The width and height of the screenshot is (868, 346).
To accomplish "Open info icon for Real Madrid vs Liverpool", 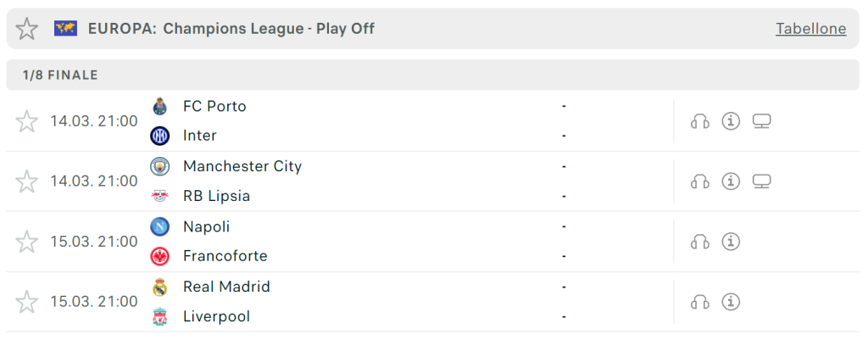I will pyautogui.click(x=731, y=302).
